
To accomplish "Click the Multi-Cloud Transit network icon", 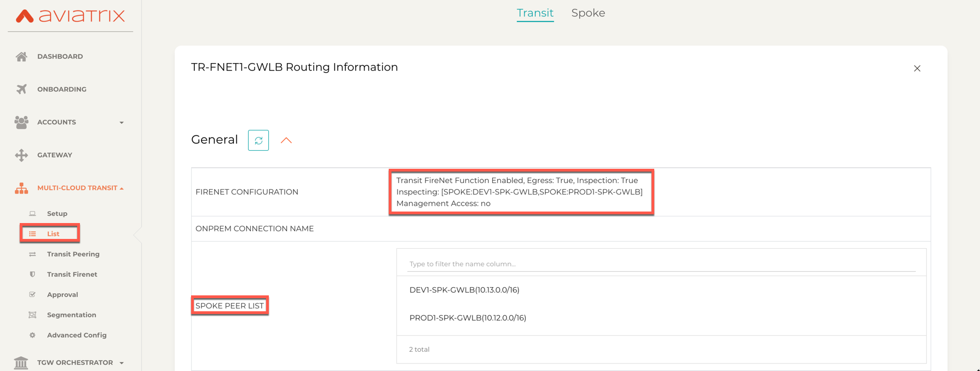I will pyautogui.click(x=21, y=188).
